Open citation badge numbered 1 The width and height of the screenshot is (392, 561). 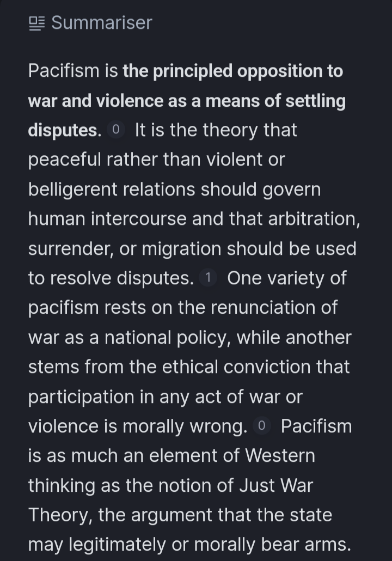click(208, 278)
